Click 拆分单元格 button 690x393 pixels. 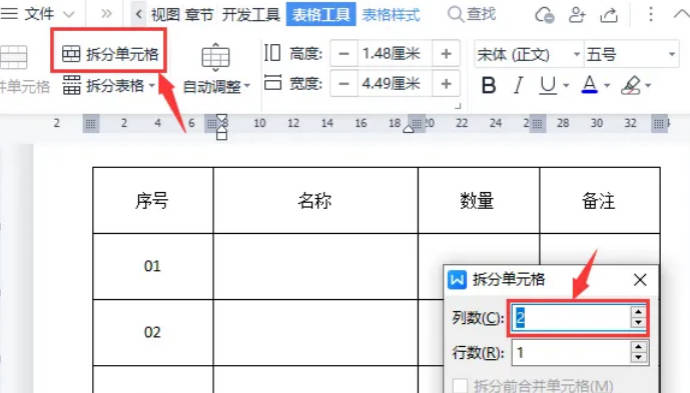point(110,54)
